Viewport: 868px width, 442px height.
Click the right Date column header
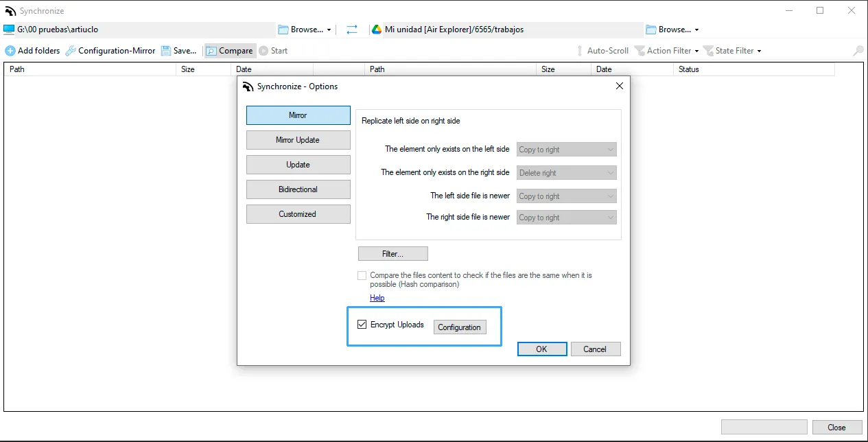tap(632, 69)
